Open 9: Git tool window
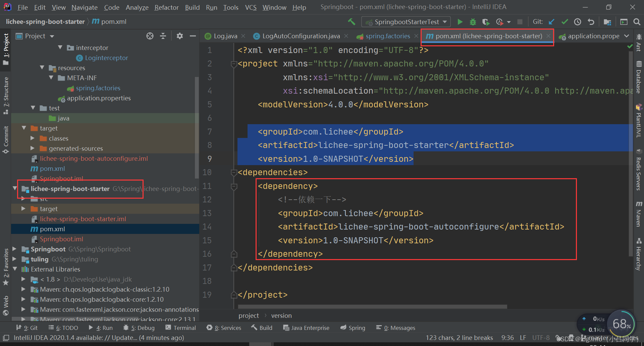Screen dimensions: 644x346 pyautogui.click(x=27, y=328)
